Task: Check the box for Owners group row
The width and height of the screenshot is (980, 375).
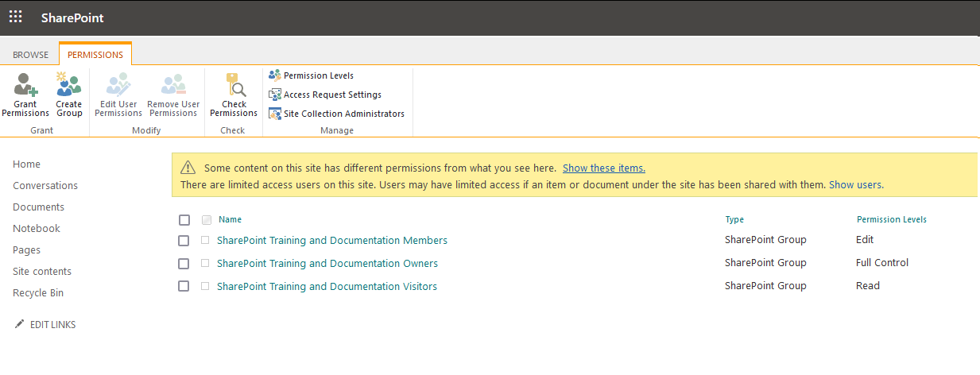Action: (x=184, y=264)
